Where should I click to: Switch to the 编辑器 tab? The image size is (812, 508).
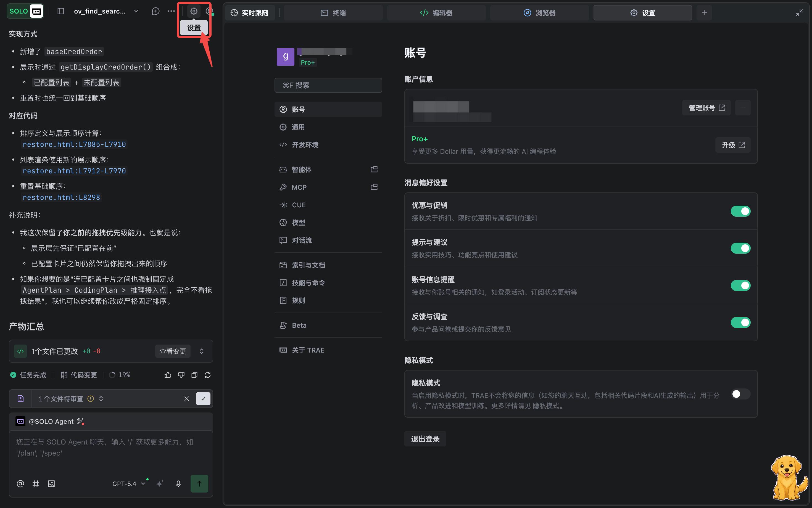[436, 13]
